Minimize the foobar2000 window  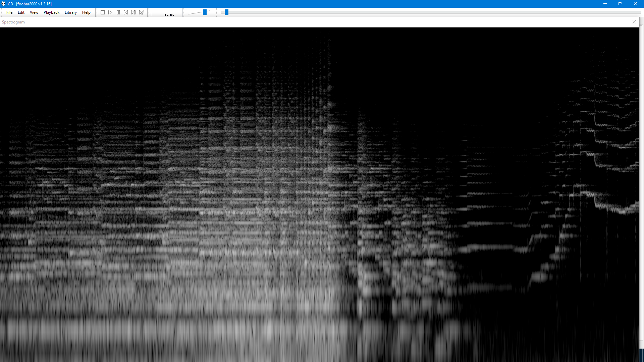[x=605, y=4]
